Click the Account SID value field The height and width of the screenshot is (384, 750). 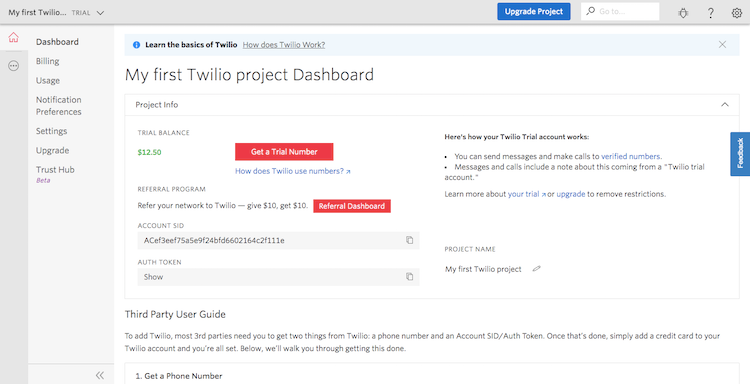click(278, 241)
